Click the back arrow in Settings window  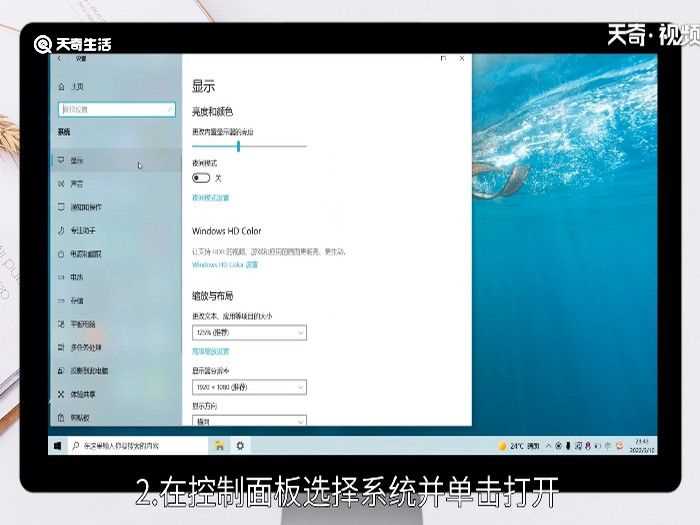60,59
